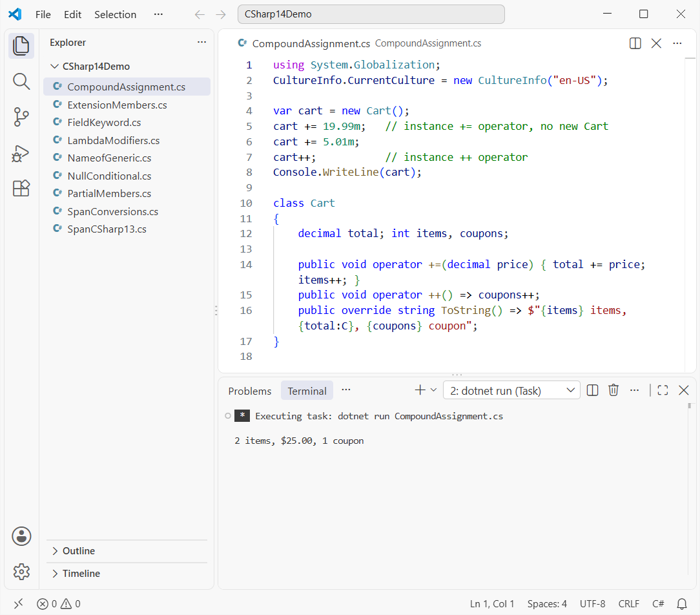700x615 pixels.
Task: Open the Run and Debug view
Action: click(21, 153)
